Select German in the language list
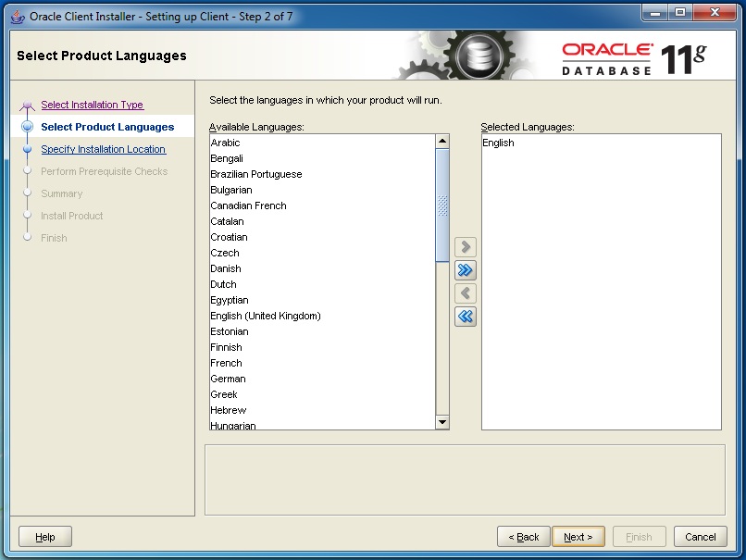 322,379
